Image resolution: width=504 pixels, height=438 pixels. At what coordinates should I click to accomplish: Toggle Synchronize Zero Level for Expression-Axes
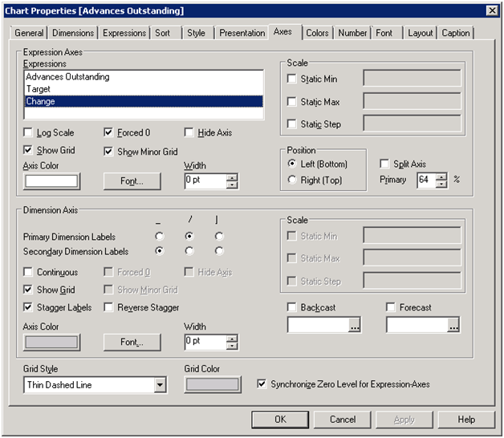262,384
